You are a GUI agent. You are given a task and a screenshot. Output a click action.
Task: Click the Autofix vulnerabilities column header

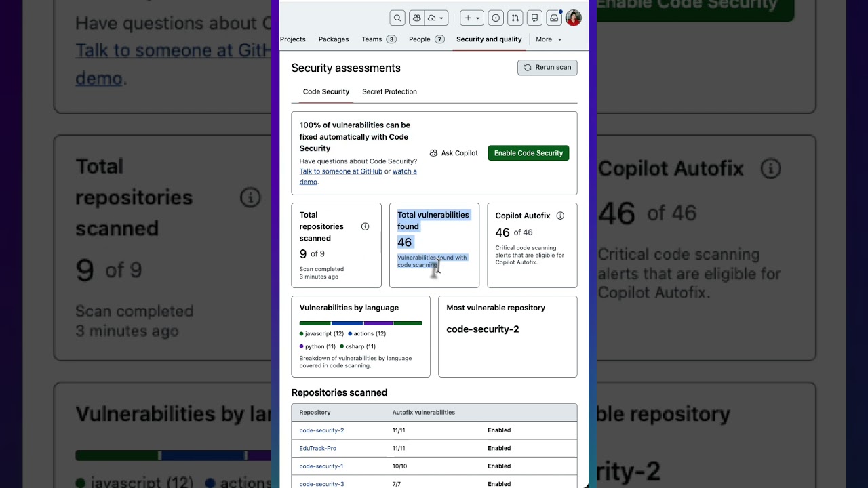pyautogui.click(x=424, y=412)
